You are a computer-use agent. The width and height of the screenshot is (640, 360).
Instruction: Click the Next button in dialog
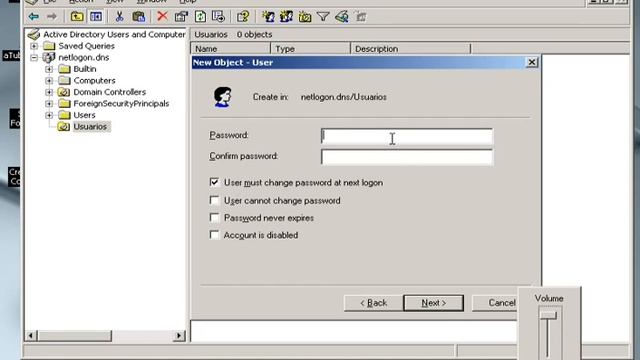(433, 303)
